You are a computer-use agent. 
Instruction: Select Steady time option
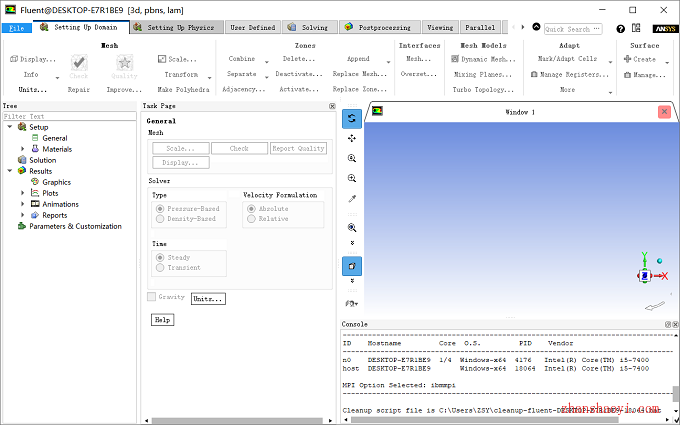click(x=160, y=258)
